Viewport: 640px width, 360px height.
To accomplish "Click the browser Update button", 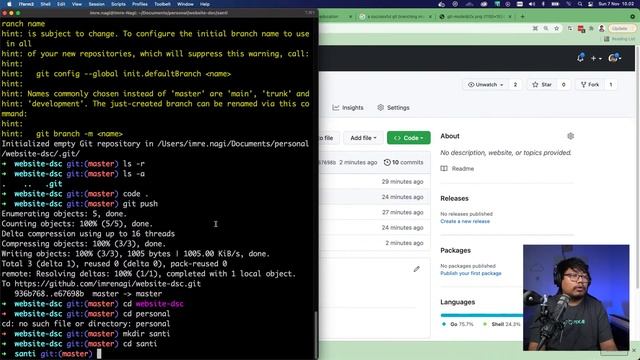I will pos(622,28).
